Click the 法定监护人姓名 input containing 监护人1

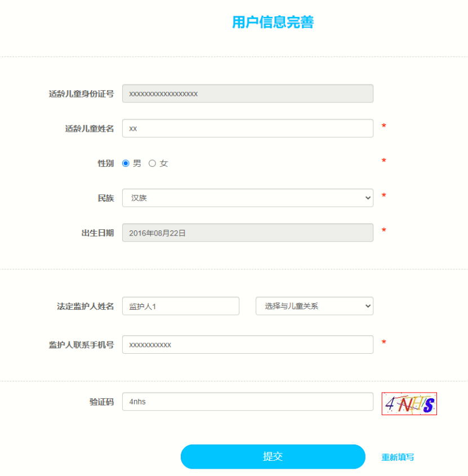click(180, 306)
